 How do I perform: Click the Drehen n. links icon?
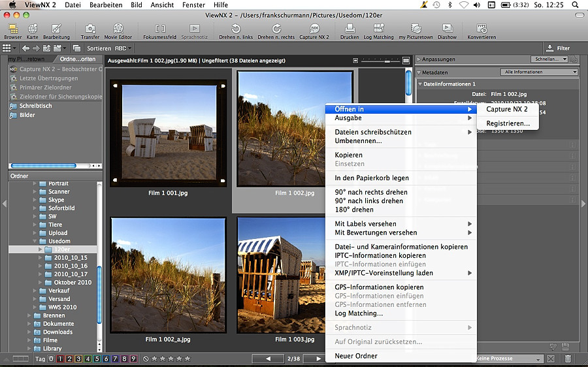[236, 29]
